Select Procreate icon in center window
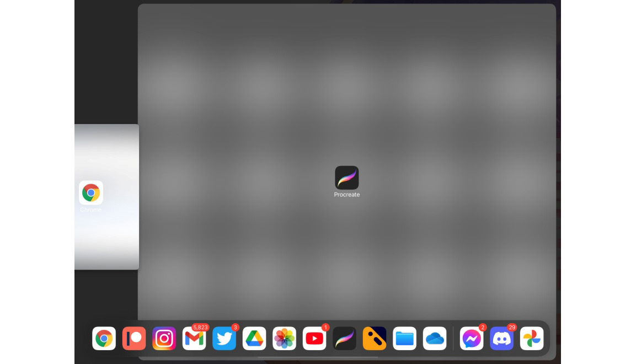Image resolution: width=636 pixels, height=364 pixels. click(347, 178)
